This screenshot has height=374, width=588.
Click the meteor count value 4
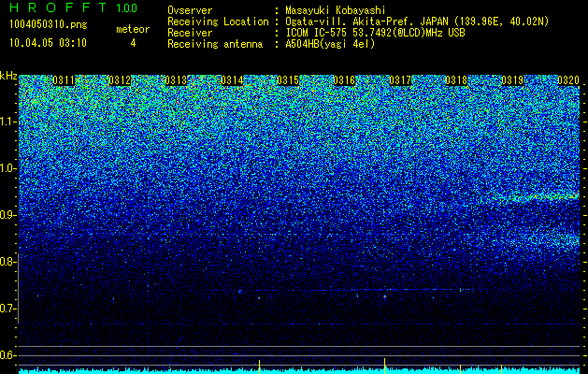click(x=133, y=43)
